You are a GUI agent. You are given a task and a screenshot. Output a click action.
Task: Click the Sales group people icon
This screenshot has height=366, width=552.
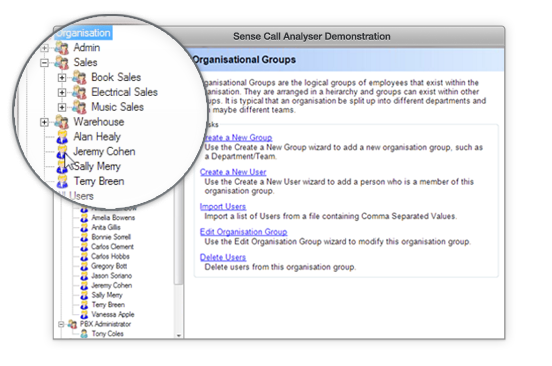(x=62, y=63)
